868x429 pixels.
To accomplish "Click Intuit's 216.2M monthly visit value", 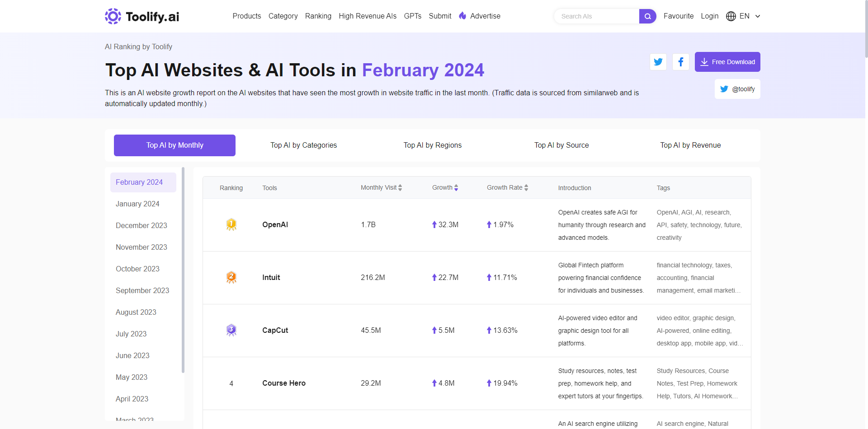I will point(373,277).
